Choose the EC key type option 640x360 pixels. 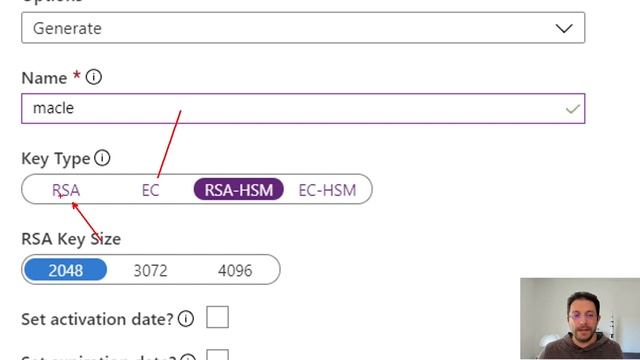[x=150, y=190]
